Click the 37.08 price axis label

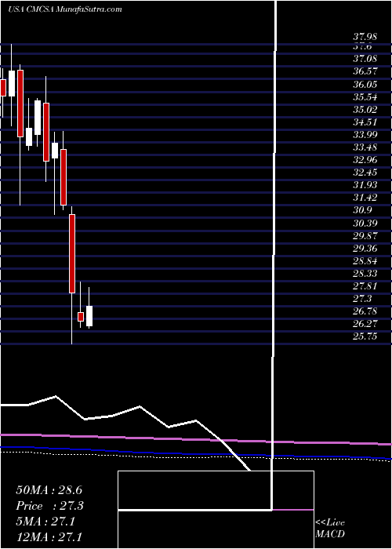coord(365,59)
